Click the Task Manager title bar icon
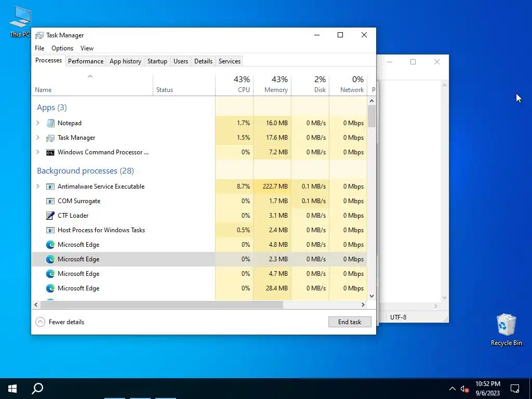This screenshot has width=532, height=399. coord(39,35)
